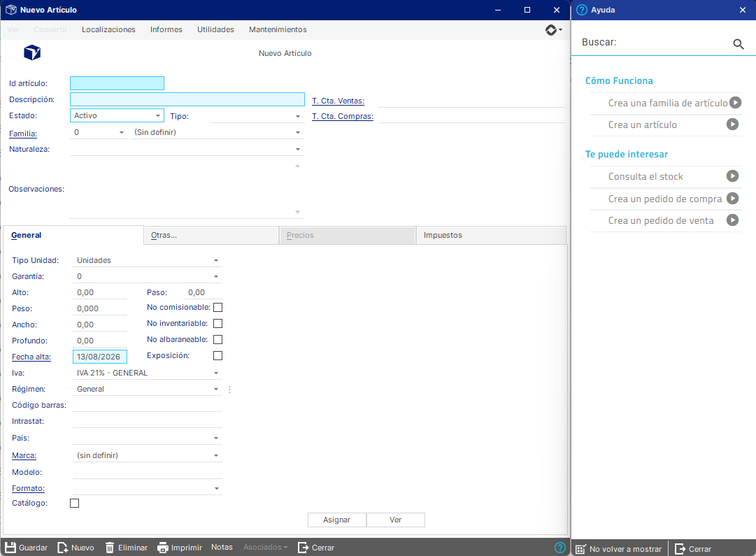Click the three-dot icon beside Régimen
756x556 pixels.
(229, 389)
